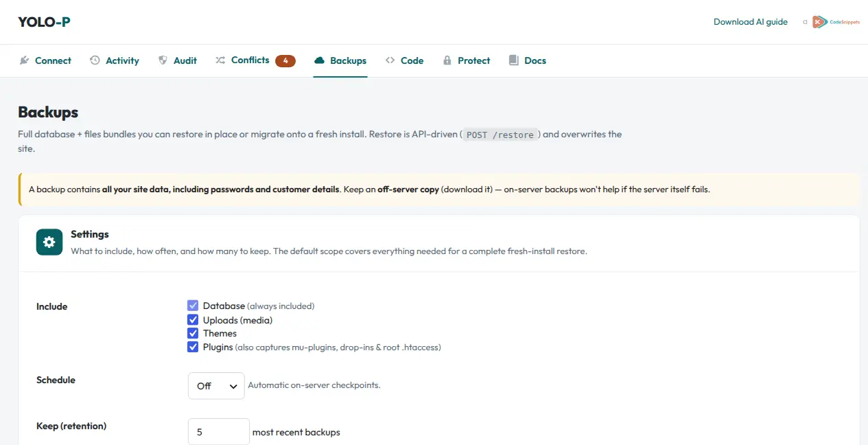Switch to the Code tab

(404, 60)
